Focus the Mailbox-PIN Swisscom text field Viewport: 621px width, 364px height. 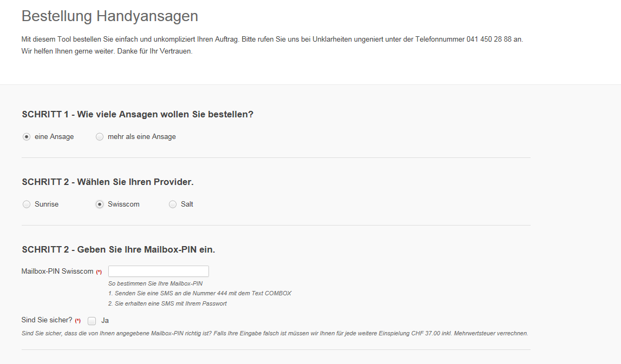159,272
